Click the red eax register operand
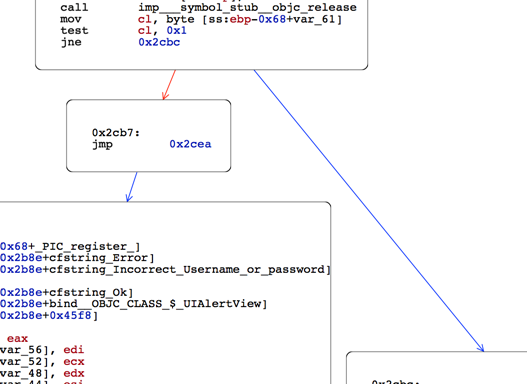 (x=17, y=339)
